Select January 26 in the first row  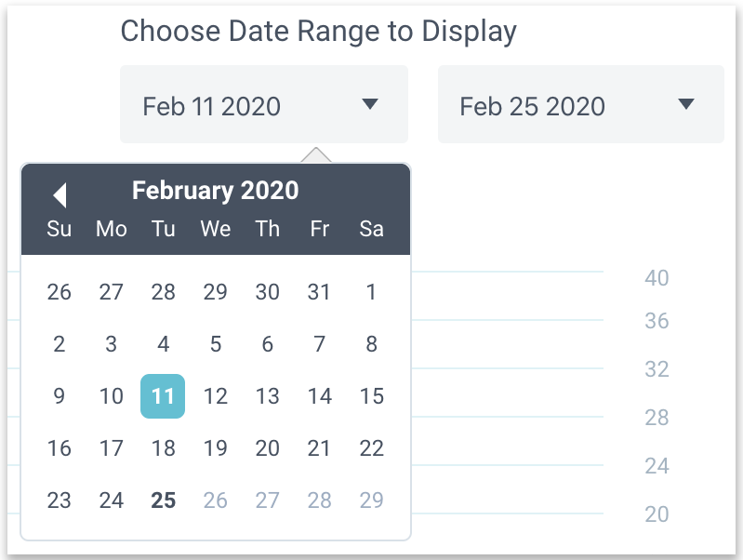(60, 292)
